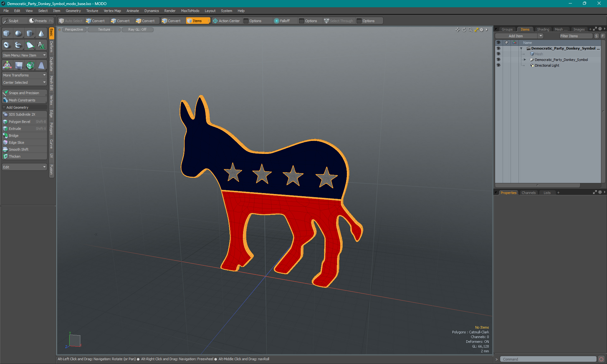Screen dimensions: 607x364
Task: Click the horizontal scrollbar in Items panel
Action: pyautogui.click(x=537, y=185)
